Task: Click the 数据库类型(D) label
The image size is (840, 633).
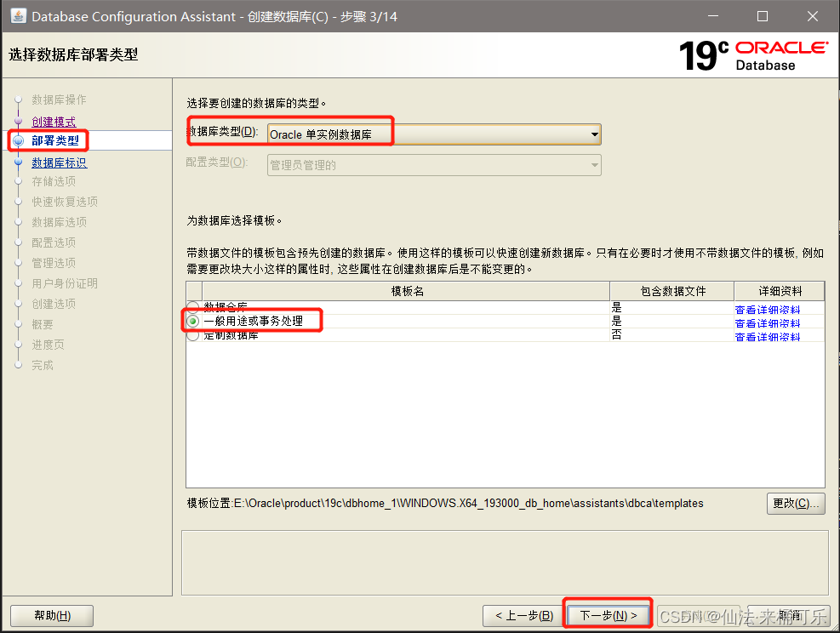Action: [x=222, y=131]
